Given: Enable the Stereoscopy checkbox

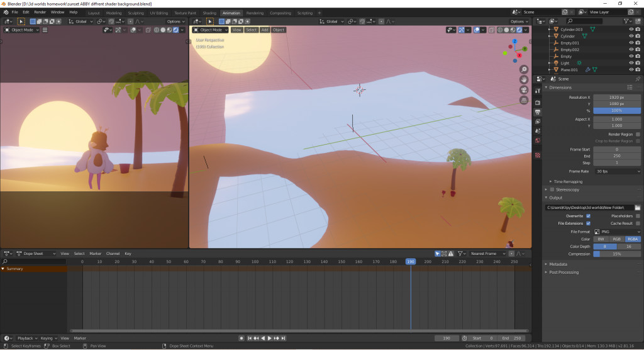Looking at the screenshot, I should coord(552,189).
